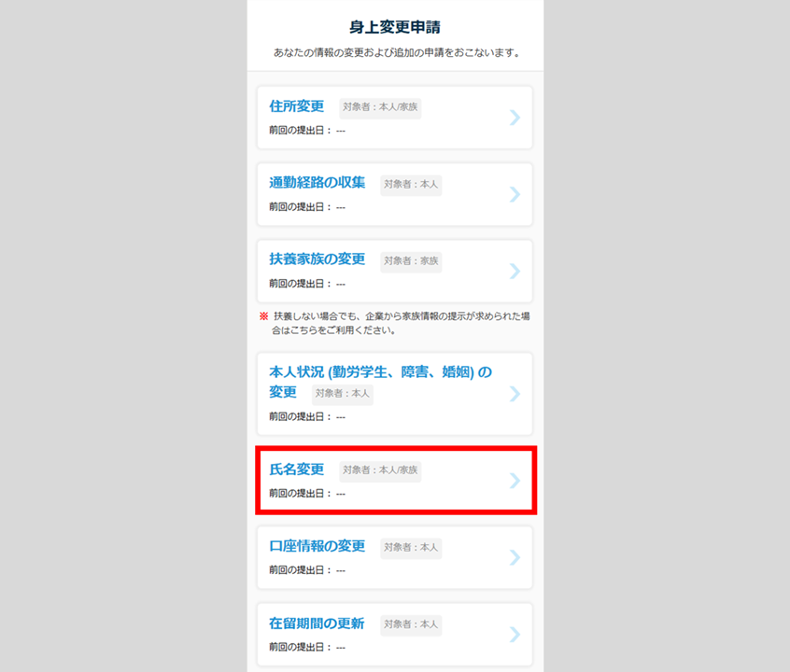Viewport: 790px width, 672px height.
Task: Open the 住所変更 link
Action: [x=296, y=106]
